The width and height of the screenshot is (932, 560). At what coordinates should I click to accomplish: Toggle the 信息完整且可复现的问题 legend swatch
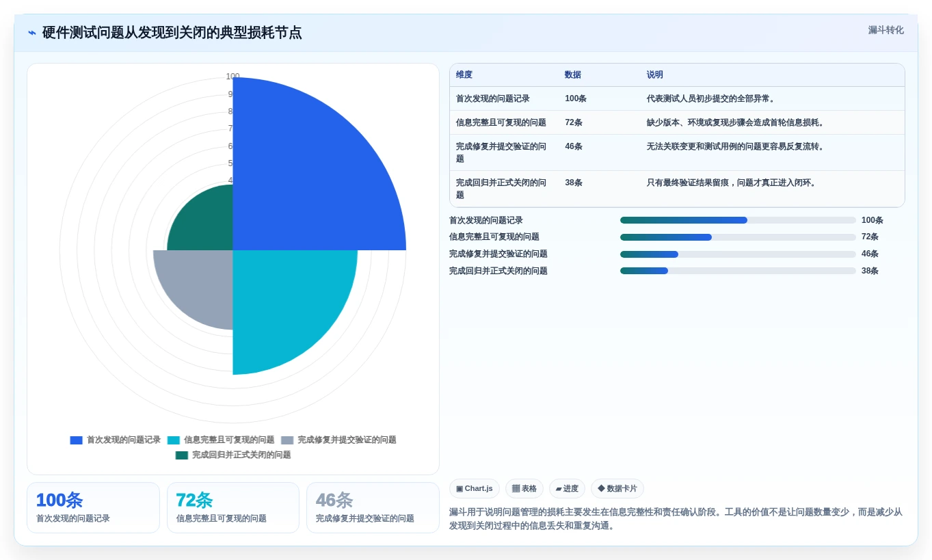174,440
